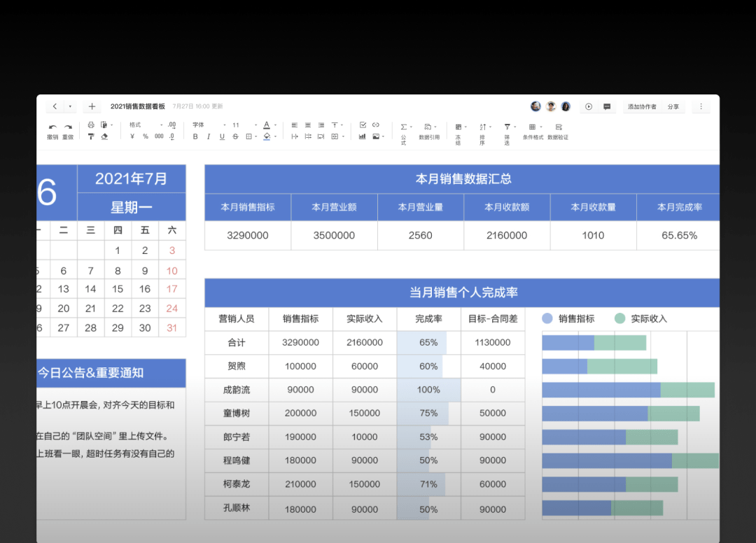This screenshot has width=756, height=543.
Task: Select the cell showing 65.65% completion
Action: [x=679, y=236]
